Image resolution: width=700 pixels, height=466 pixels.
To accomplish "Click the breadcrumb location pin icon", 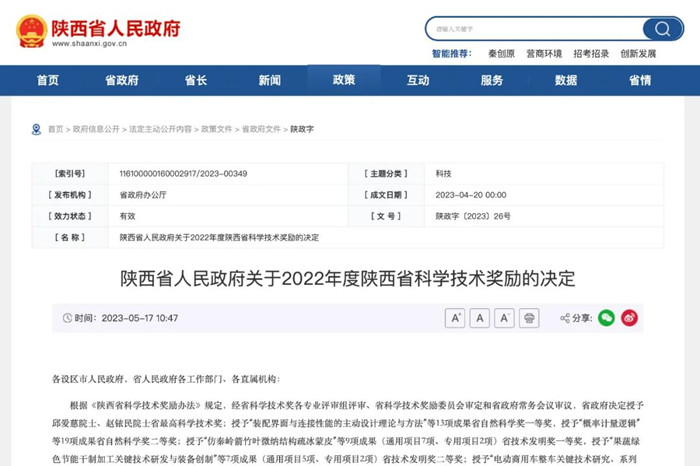I will tap(36, 129).
